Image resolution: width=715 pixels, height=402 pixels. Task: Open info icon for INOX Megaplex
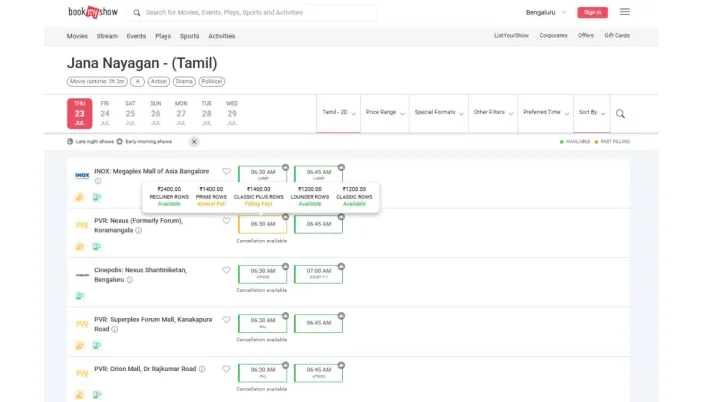[x=98, y=181]
